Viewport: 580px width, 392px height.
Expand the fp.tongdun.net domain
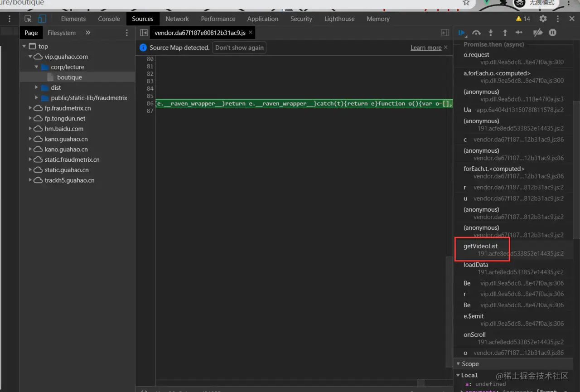[30, 118]
